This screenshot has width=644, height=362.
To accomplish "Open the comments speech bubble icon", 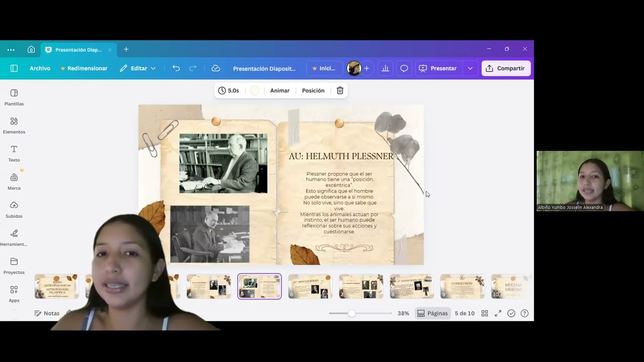I will 404,68.
